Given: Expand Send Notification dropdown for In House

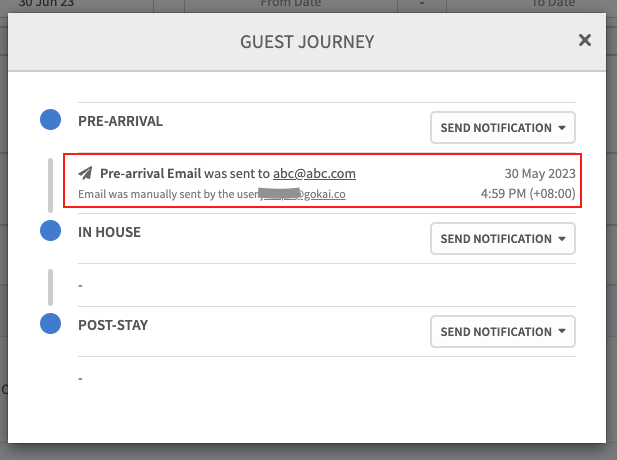Looking at the screenshot, I should click(x=503, y=239).
